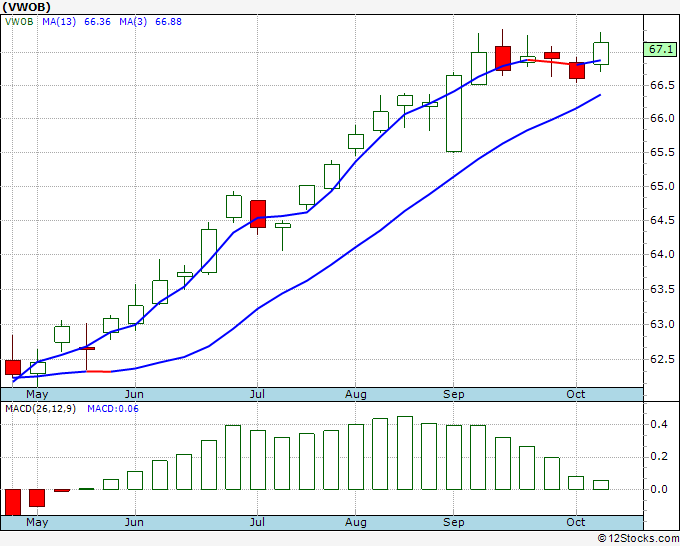Click the final small MACD bar in October
Screen dimensions: 680x546
pos(601,485)
